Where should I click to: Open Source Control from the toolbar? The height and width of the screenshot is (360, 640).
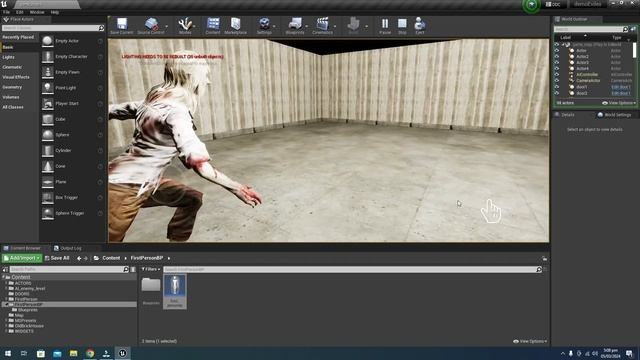151,26
